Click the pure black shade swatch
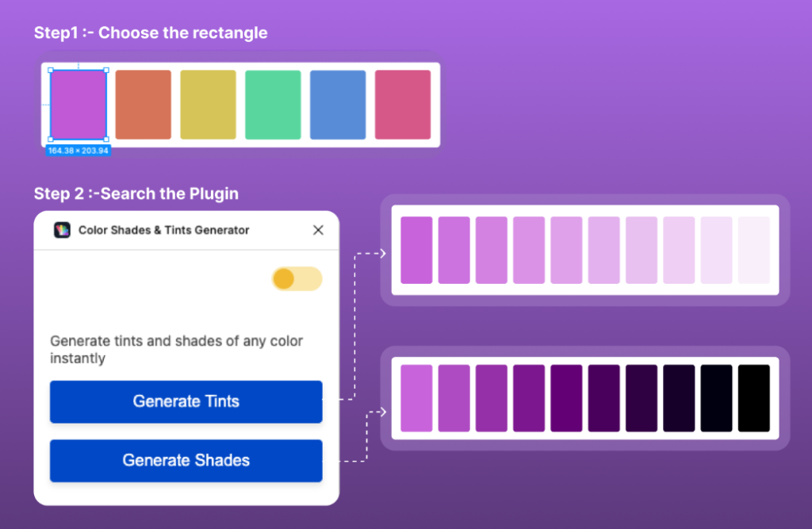812x529 pixels. point(754,398)
